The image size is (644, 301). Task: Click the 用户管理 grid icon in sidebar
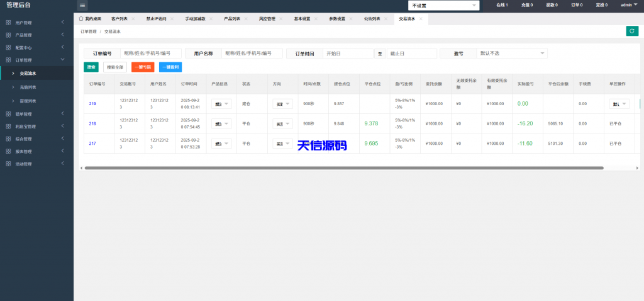[8, 23]
